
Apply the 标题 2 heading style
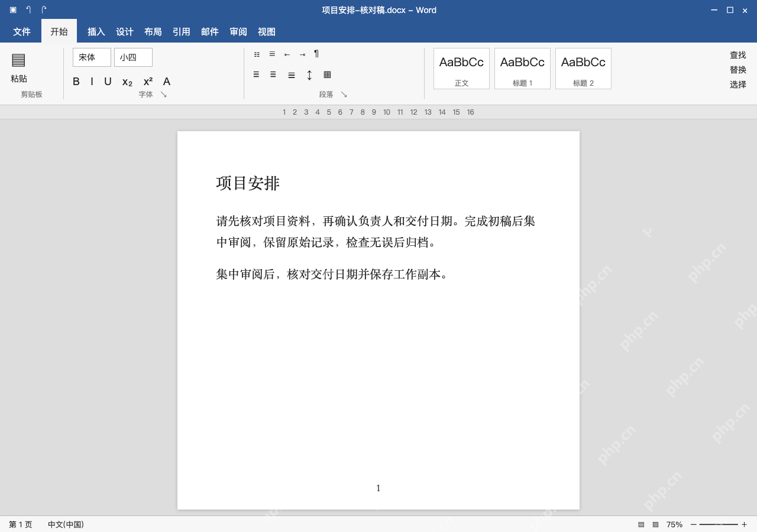click(x=583, y=69)
